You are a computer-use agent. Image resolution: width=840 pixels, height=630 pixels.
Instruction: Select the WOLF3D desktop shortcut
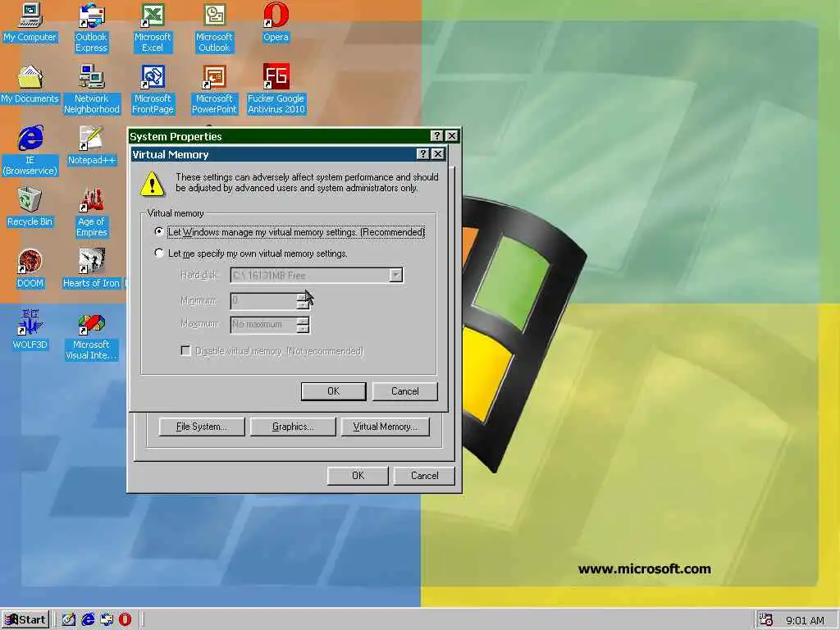click(x=30, y=330)
